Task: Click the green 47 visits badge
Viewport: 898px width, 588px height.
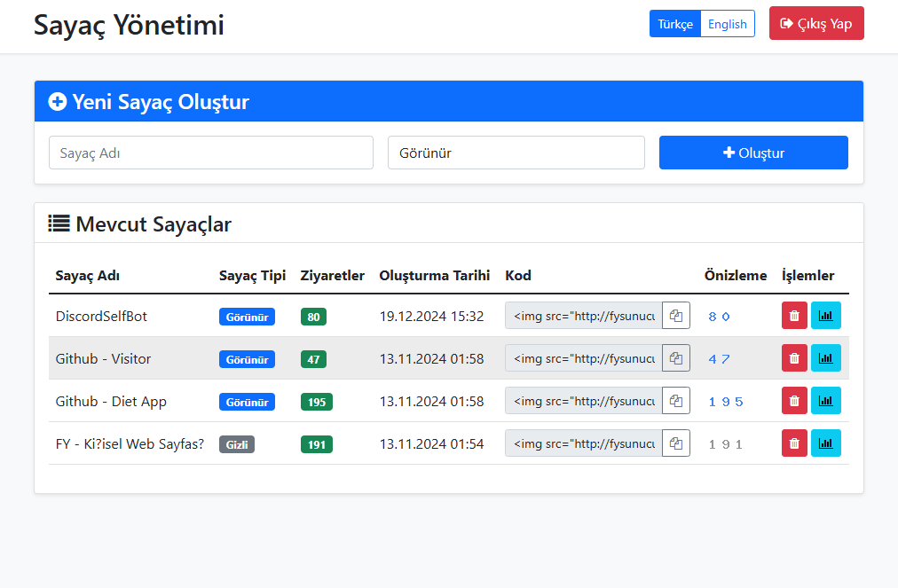Action: (313, 359)
